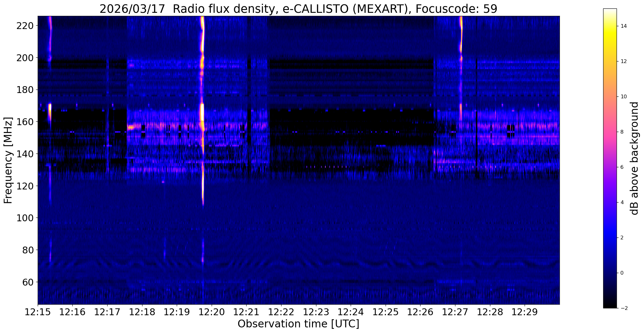Click the bright radio burst near 12:19:45 at 165 MHz
644x333 pixels.
point(202,112)
